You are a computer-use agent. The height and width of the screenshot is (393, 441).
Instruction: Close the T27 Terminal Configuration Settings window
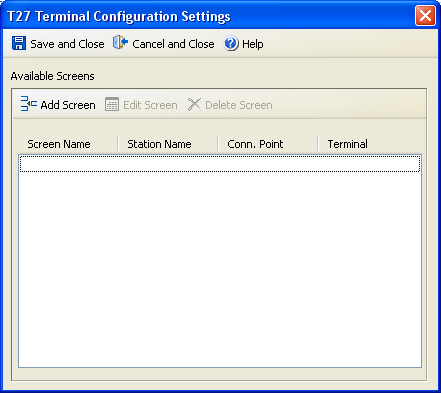pos(425,15)
